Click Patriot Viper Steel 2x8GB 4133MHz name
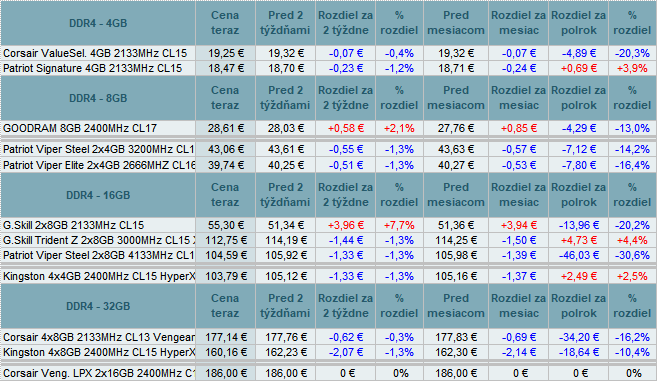 point(98,255)
